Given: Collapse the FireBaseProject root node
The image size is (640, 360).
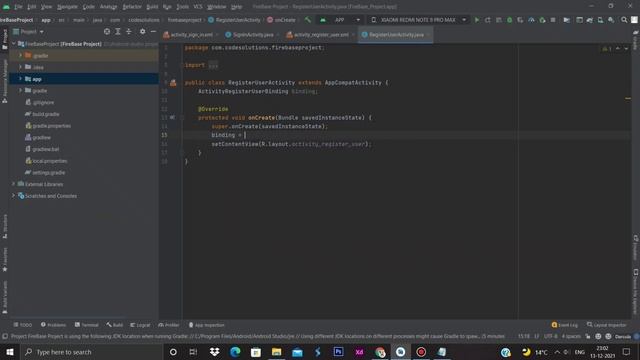Looking at the screenshot, I should tap(14, 44).
